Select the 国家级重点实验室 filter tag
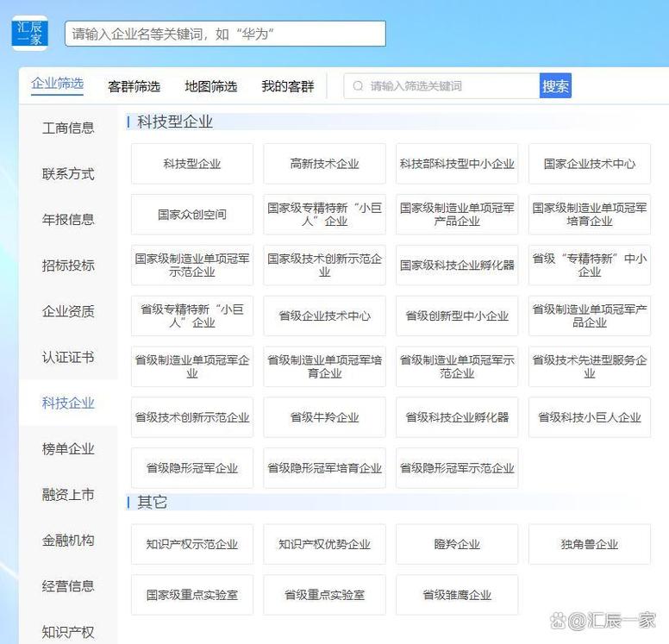The image size is (669, 644). point(192,595)
